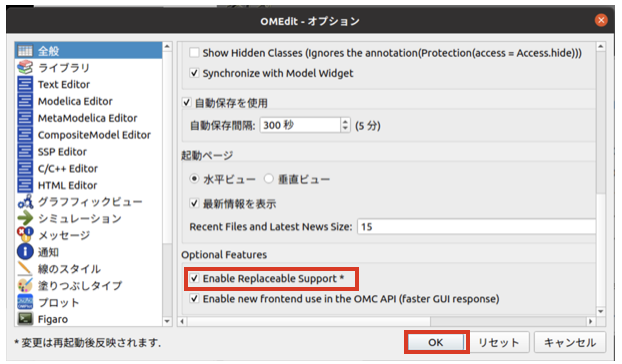Click the Text Editor page icon
The width and height of the screenshot is (622, 364).
[25, 84]
